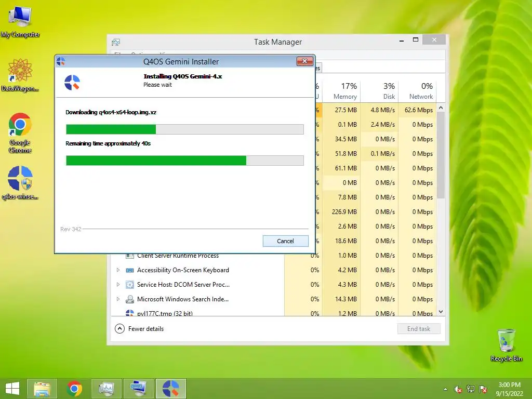The height and width of the screenshot is (399, 532).
Task: Expand the Accessibility On-Screen Keyboard row
Action: point(118,270)
